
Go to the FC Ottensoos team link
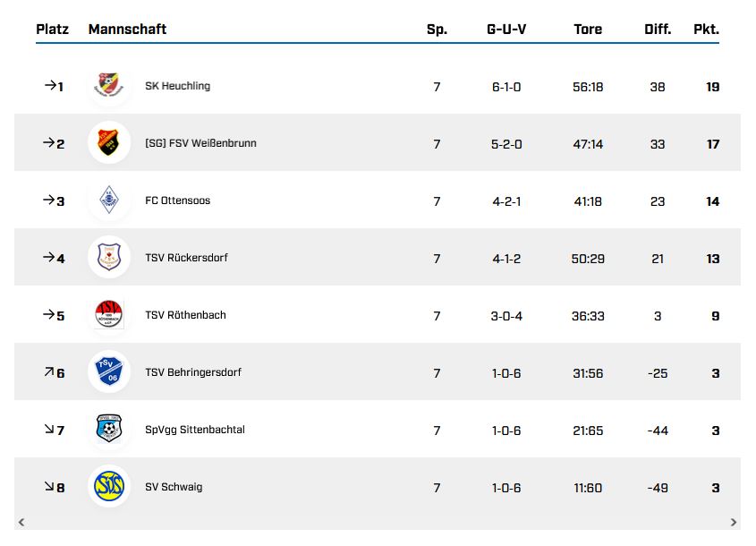[177, 200]
